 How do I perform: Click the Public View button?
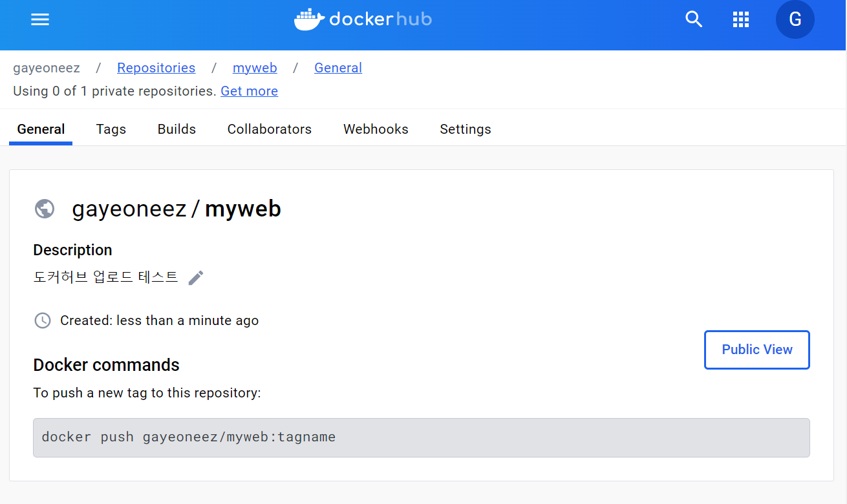(x=757, y=350)
